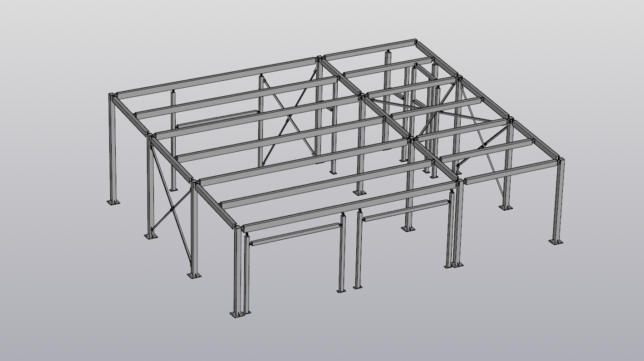Select the X-brace crossing on left side wall
This screenshot has height=361, width=644.
pos(171,210)
